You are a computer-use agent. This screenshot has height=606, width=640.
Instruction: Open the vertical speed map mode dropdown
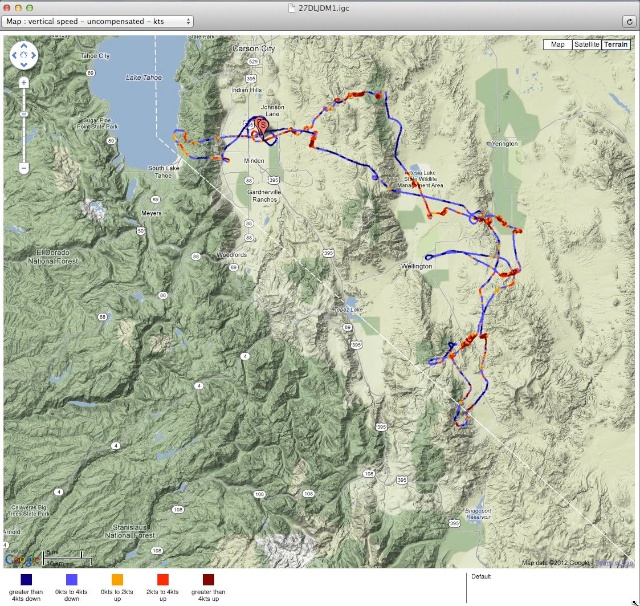(99, 21)
